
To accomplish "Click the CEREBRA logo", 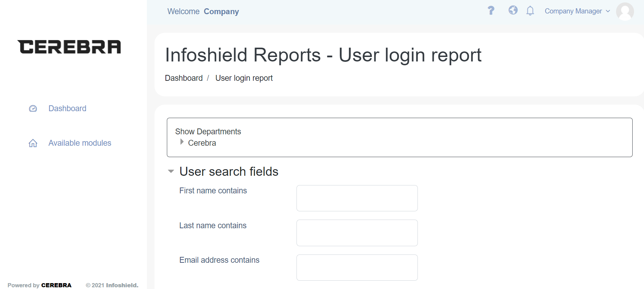I will (69, 47).
